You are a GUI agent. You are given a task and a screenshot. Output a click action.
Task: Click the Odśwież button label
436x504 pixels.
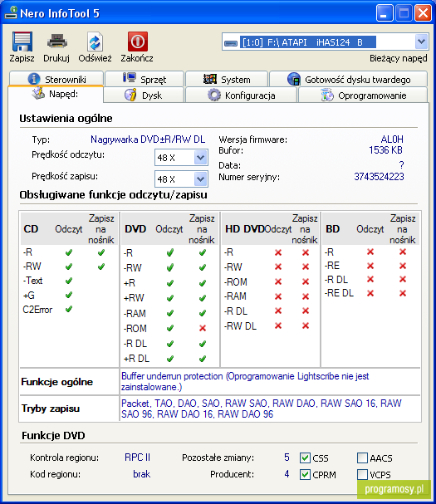[96, 58]
